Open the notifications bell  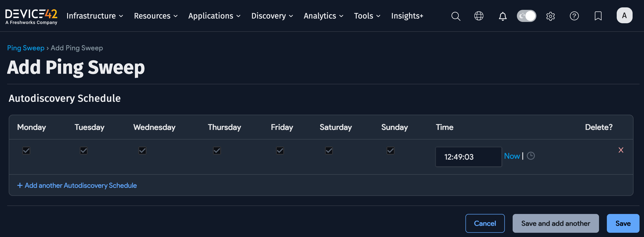[x=502, y=16]
